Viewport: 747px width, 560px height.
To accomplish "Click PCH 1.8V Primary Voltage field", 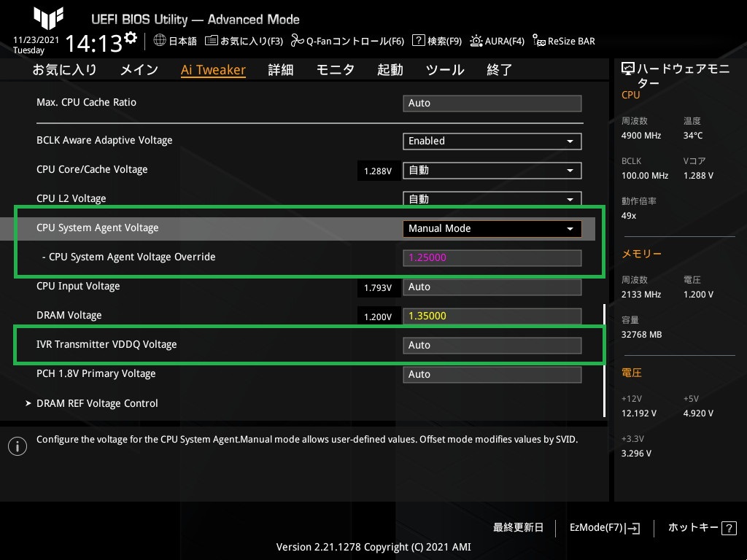I will pyautogui.click(x=492, y=374).
